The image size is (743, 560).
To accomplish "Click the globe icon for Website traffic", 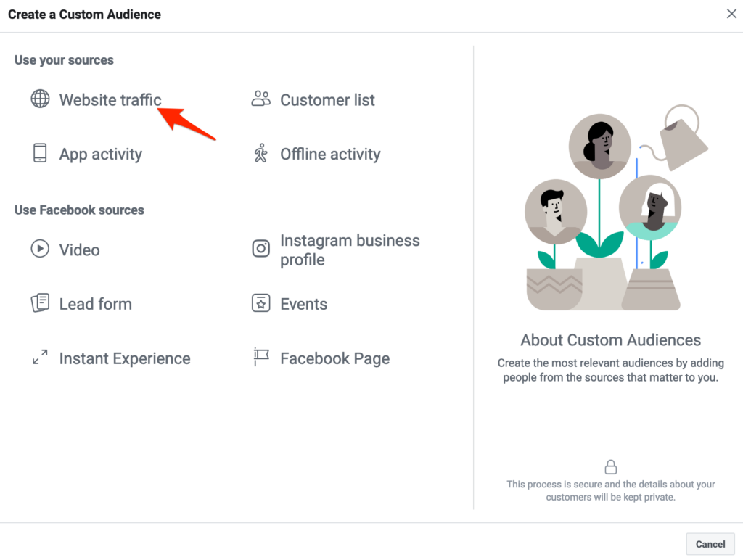I will click(x=40, y=99).
